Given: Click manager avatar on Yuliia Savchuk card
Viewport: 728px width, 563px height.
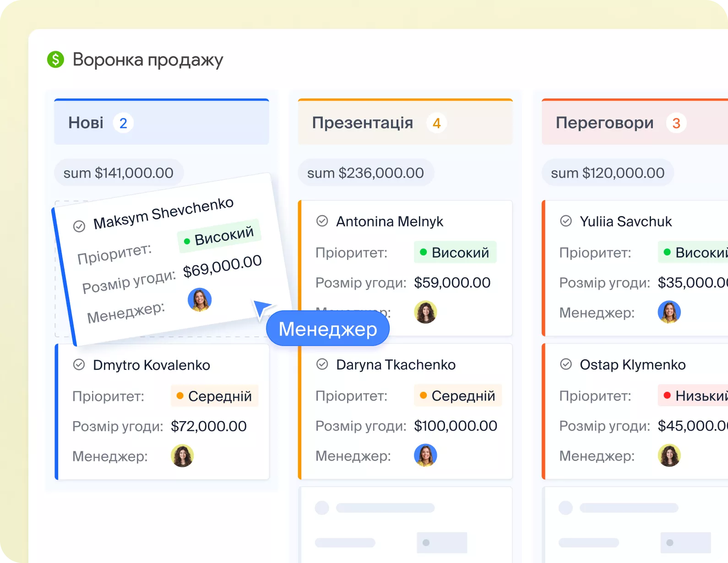Looking at the screenshot, I should click(x=669, y=312).
